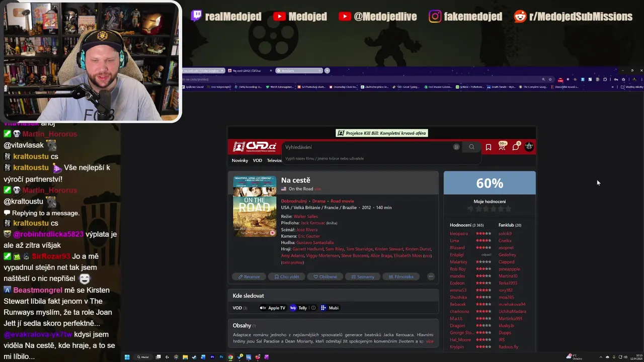This screenshot has height=362, width=644.
Task: Open the Hodnocení (3 365) heading
Action: point(467,225)
